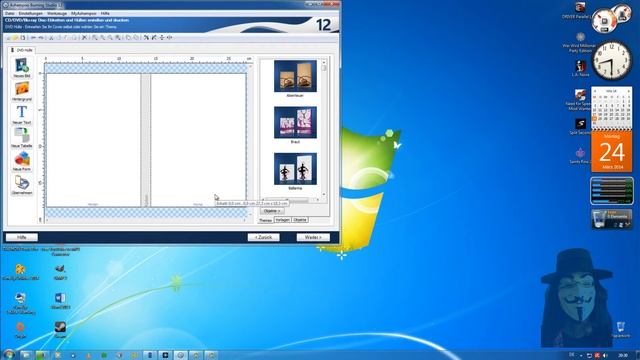Click the open-folder icon in toolbar
The height and width of the screenshot is (360, 640).
pyautogui.click(x=15, y=38)
